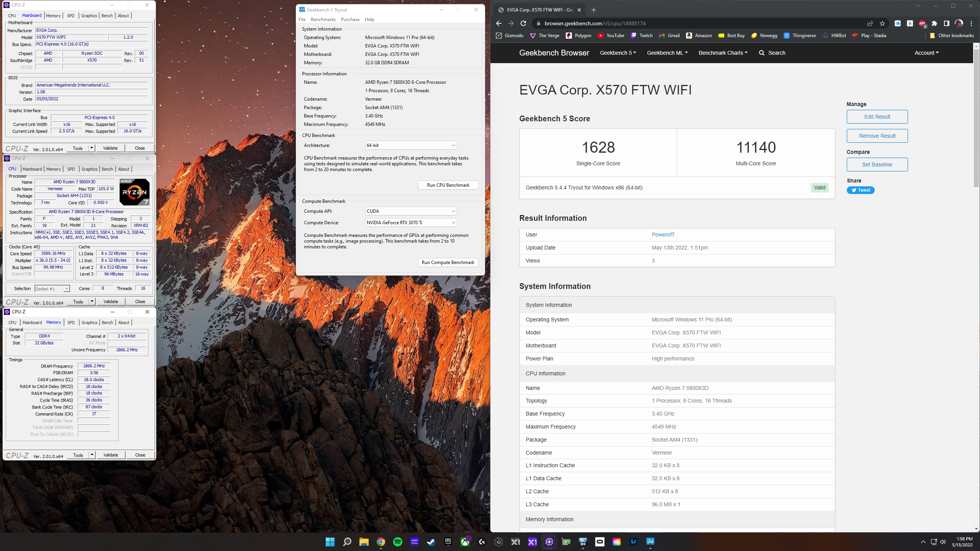This screenshot has width=980, height=551.
Task: Launch Steam from the taskbar
Action: point(431,541)
